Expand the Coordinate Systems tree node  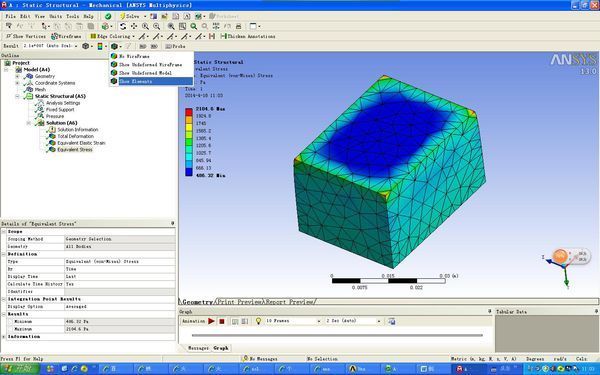pos(17,83)
